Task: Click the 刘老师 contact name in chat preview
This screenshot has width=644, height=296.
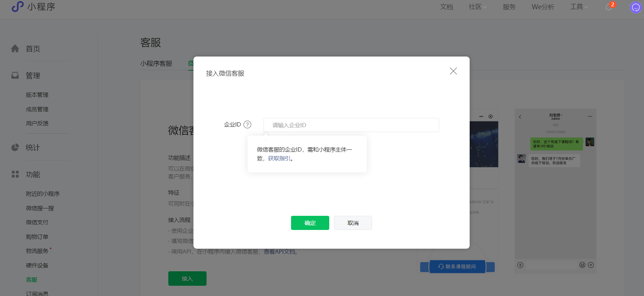Action: 555,115
